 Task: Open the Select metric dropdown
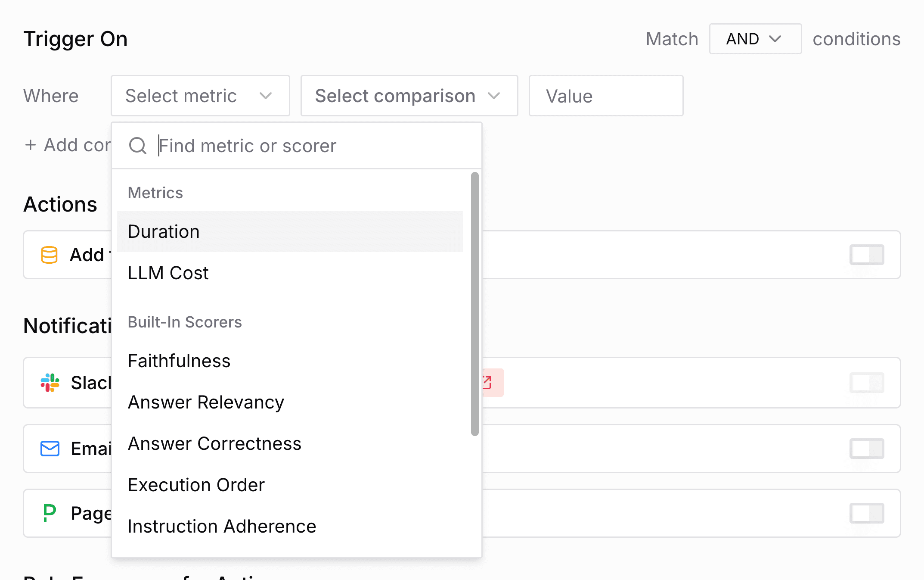[200, 96]
